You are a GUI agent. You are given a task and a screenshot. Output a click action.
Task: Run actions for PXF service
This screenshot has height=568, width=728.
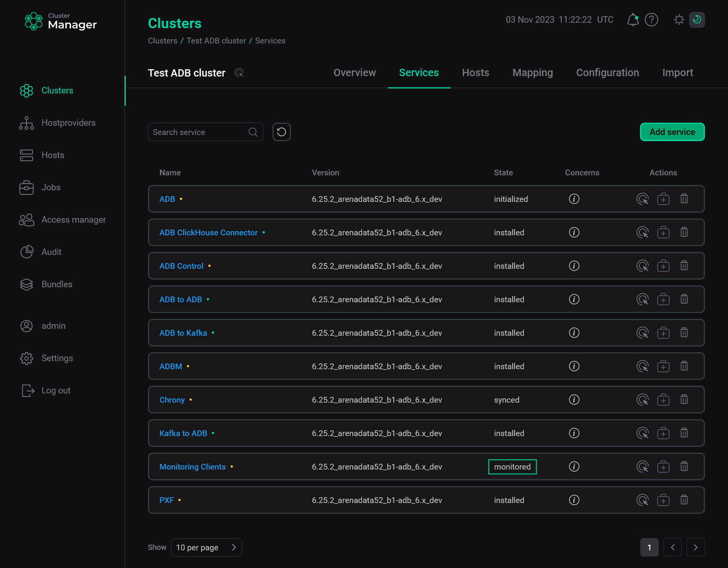click(643, 500)
